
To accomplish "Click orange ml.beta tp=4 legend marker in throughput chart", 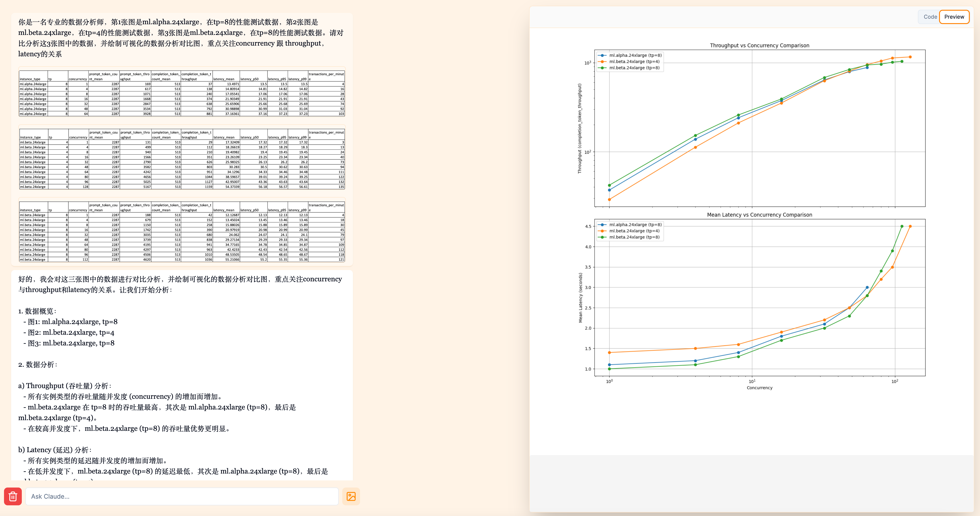I will coord(603,62).
